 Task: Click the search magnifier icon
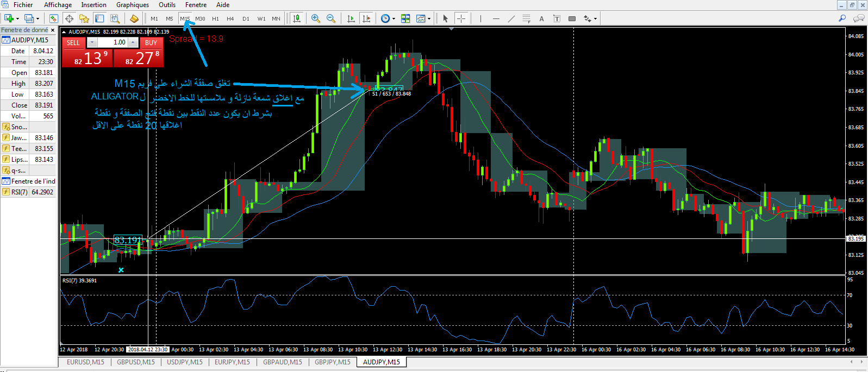[842, 18]
